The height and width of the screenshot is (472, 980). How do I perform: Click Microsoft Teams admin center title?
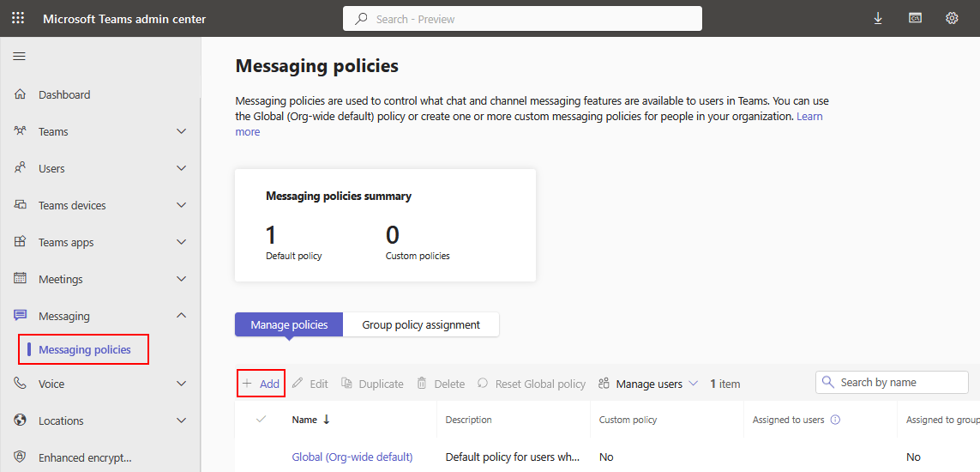click(x=124, y=19)
